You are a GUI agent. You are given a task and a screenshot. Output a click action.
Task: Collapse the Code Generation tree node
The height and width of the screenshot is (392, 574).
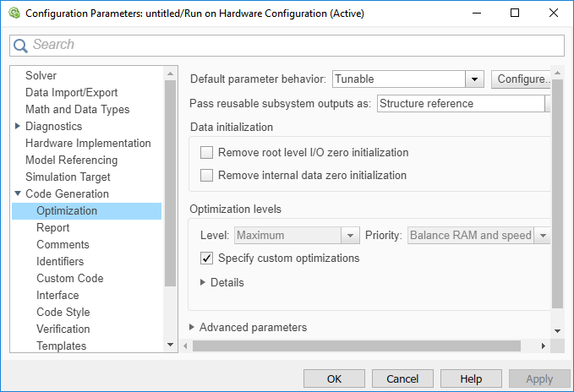point(18,193)
